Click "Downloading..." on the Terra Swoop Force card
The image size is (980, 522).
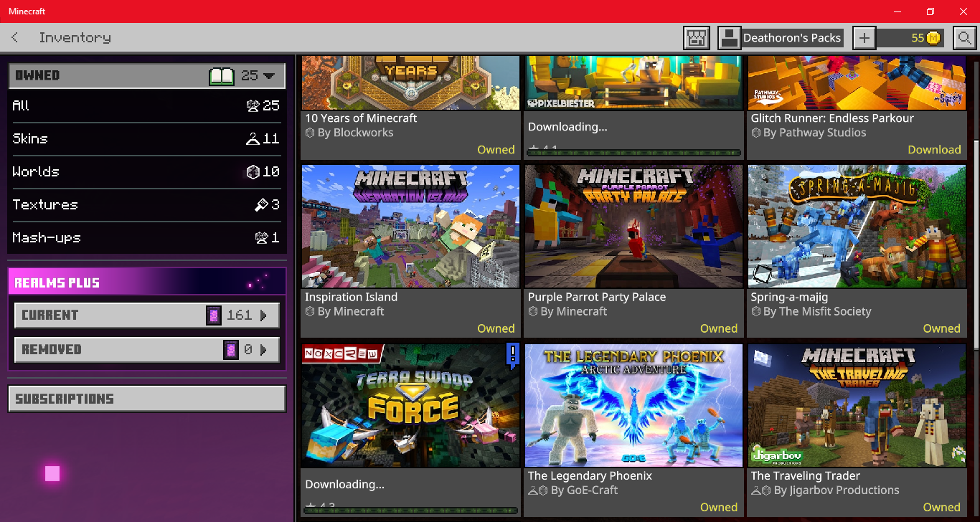[x=344, y=485]
